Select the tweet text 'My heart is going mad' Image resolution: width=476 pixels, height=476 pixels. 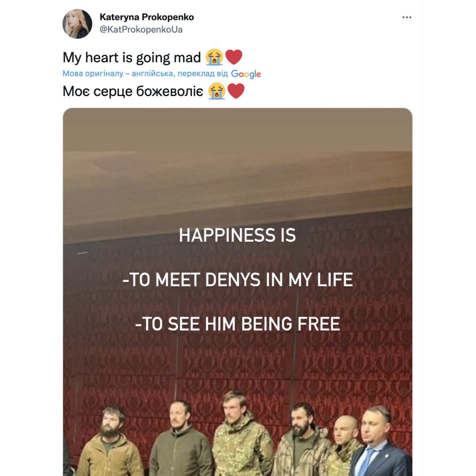click(x=132, y=57)
